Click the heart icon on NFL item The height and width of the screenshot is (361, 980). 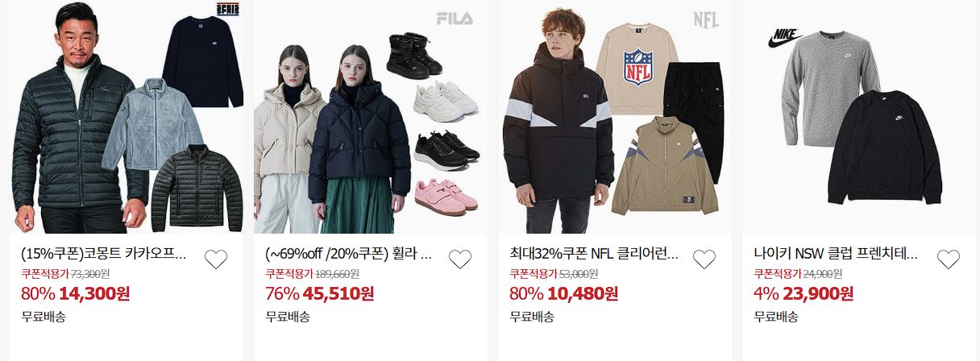point(704,259)
